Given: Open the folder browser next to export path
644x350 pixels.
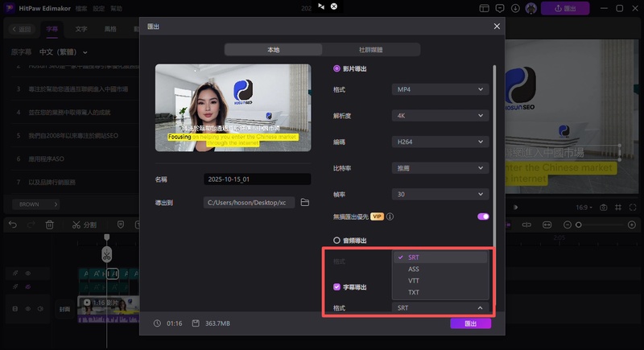Looking at the screenshot, I should pyautogui.click(x=305, y=203).
